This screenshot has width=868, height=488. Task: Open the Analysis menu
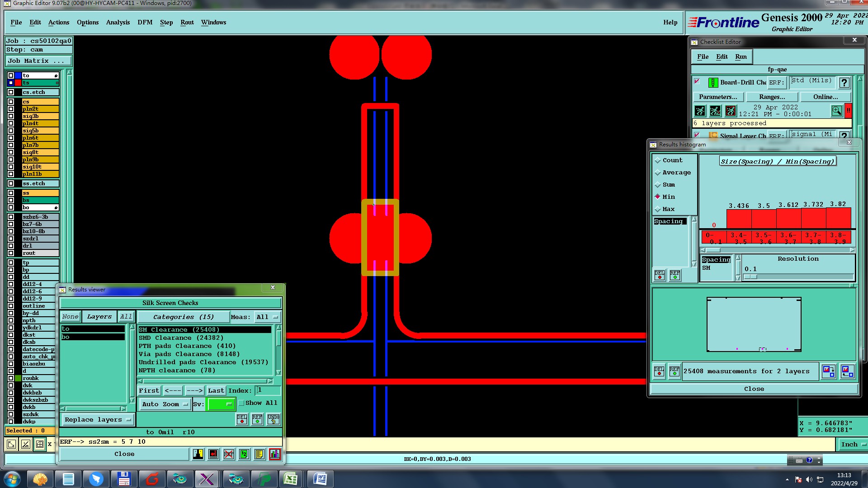click(118, 22)
